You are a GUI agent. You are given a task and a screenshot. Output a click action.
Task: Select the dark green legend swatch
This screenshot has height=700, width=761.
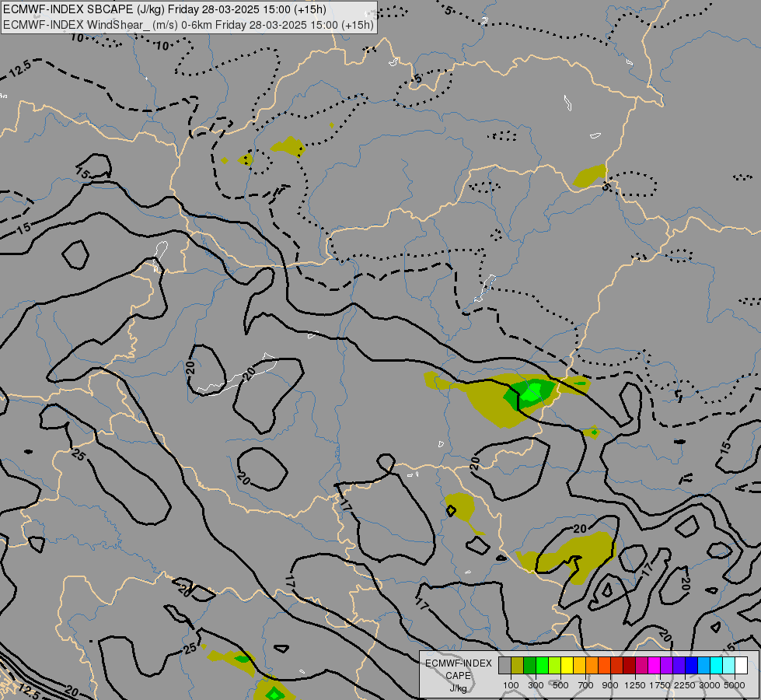(530, 665)
